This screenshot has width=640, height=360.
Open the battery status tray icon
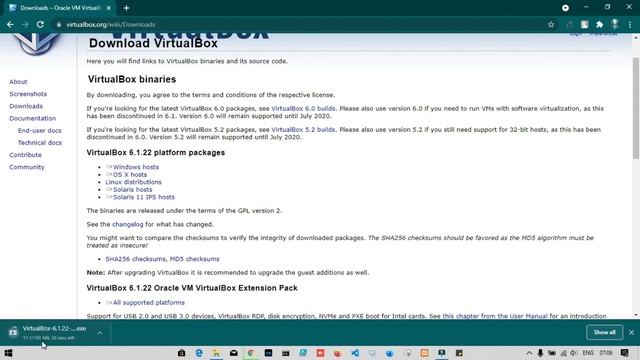(552, 353)
